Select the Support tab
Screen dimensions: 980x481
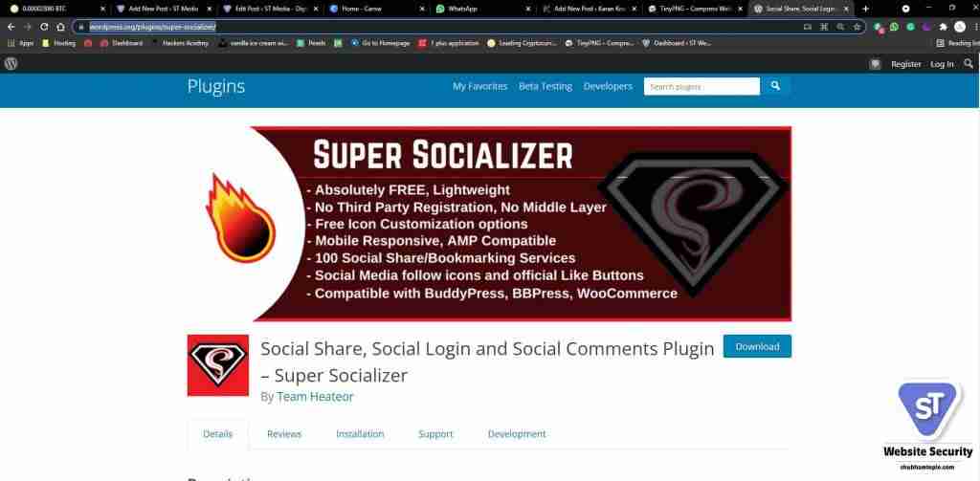click(435, 433)
